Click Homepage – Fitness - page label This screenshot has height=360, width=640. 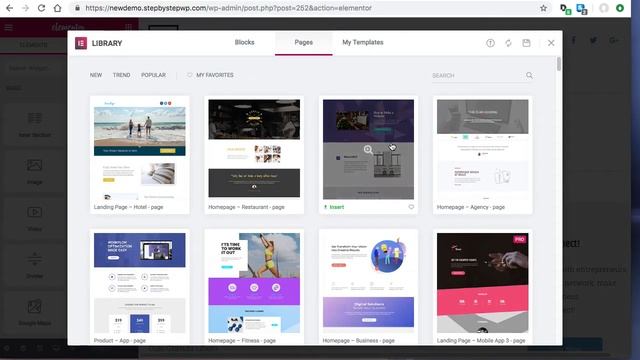242,340
